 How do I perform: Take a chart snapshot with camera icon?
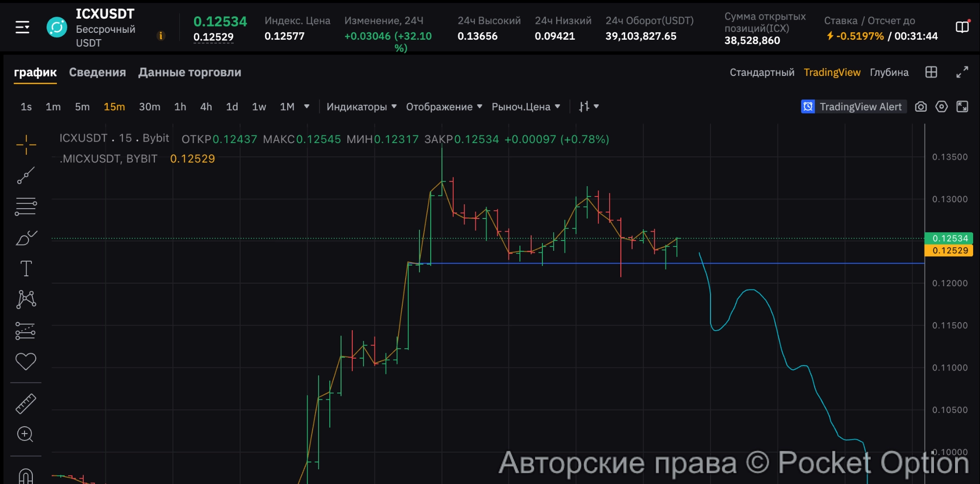[921, 107]
